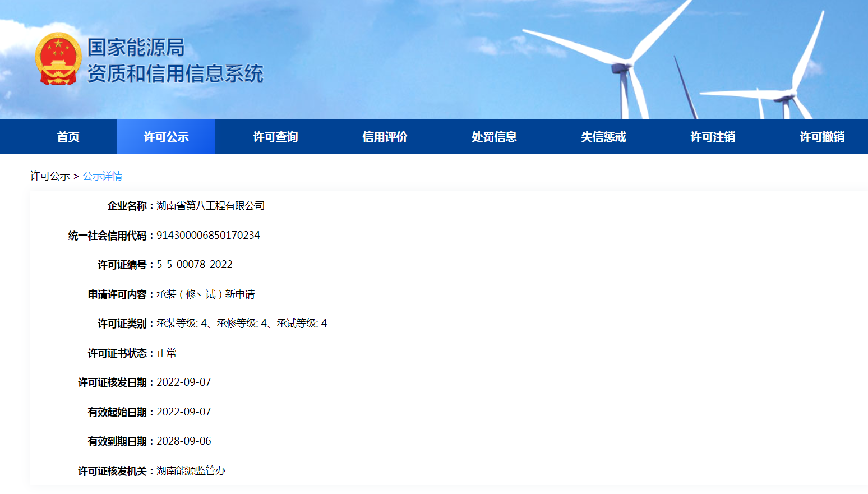This screenshot has height=494, width=868.
Task: Click the national emblem logo
Action: pos(58,59)
